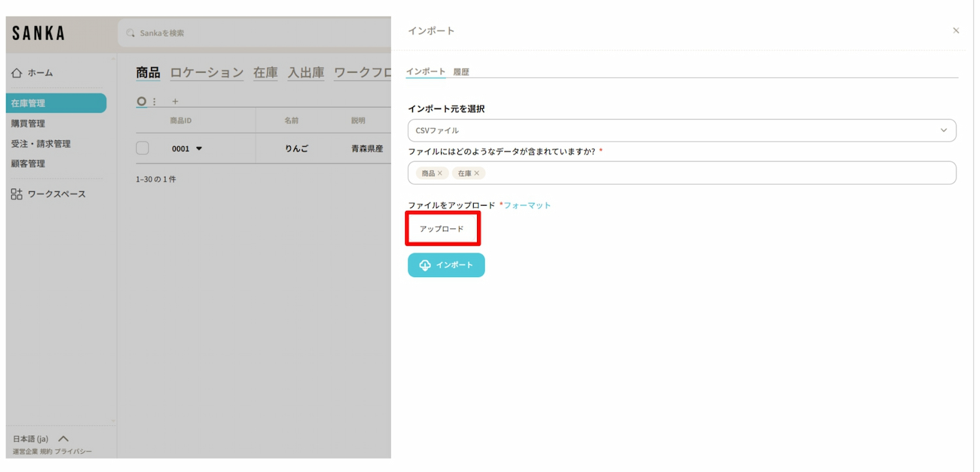The width and height of the screenshot is (980, 472).
Task: Switch to the 履歴 tab
Action: pos(461,72)
